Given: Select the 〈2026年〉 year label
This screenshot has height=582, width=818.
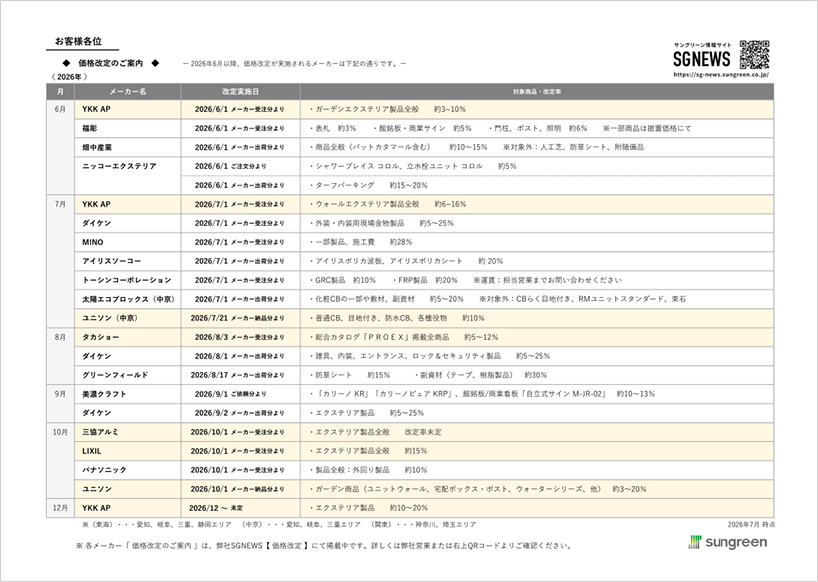Looking at the screenshot, I should click(x=69, y=77).
